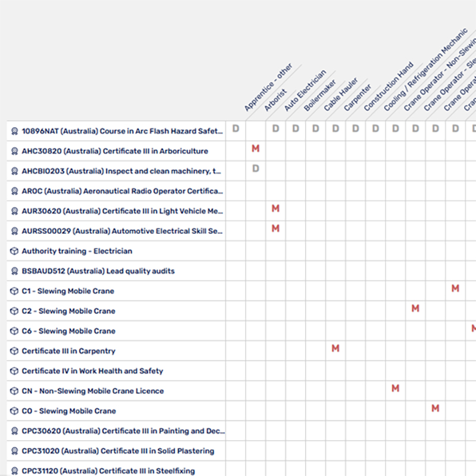
Task: Click the cube icon beside CN - Non-Slewing Mobile Crane Licence
Action: (14, 391)
